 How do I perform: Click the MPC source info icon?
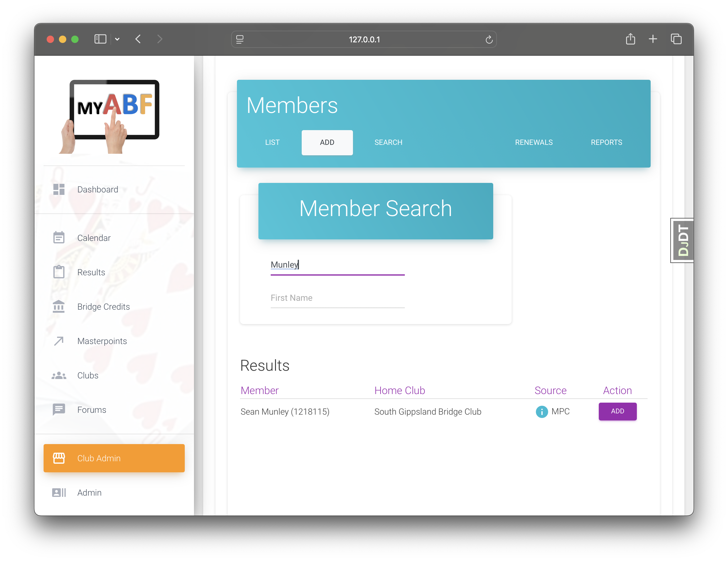pos(542,412)
